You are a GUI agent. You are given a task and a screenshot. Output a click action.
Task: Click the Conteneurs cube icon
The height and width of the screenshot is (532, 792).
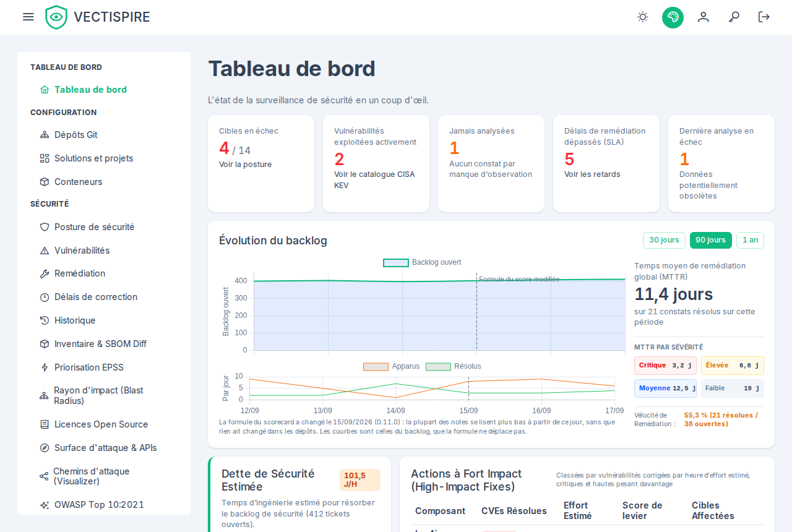(x=45, y=182)
